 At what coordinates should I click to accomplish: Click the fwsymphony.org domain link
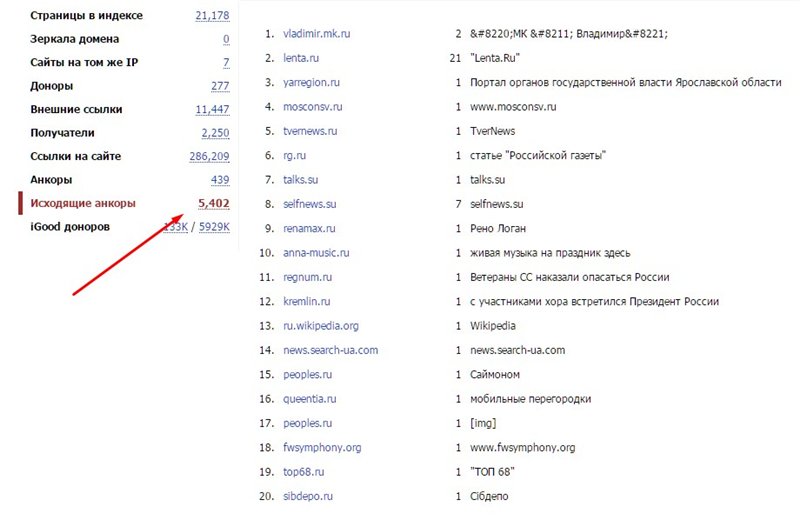point(322,447)
